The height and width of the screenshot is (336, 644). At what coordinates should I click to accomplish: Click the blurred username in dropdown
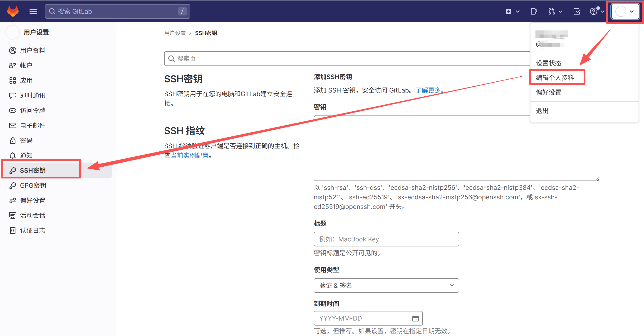552,34
